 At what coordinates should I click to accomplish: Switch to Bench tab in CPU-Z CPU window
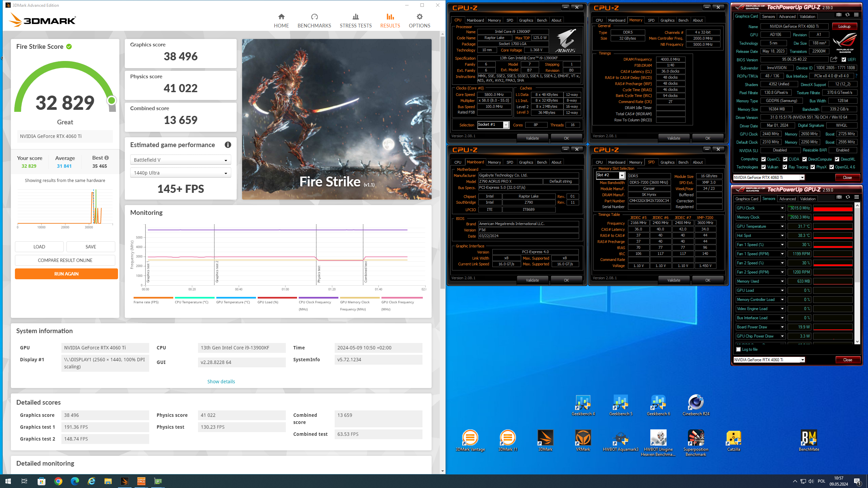point(542,20)
